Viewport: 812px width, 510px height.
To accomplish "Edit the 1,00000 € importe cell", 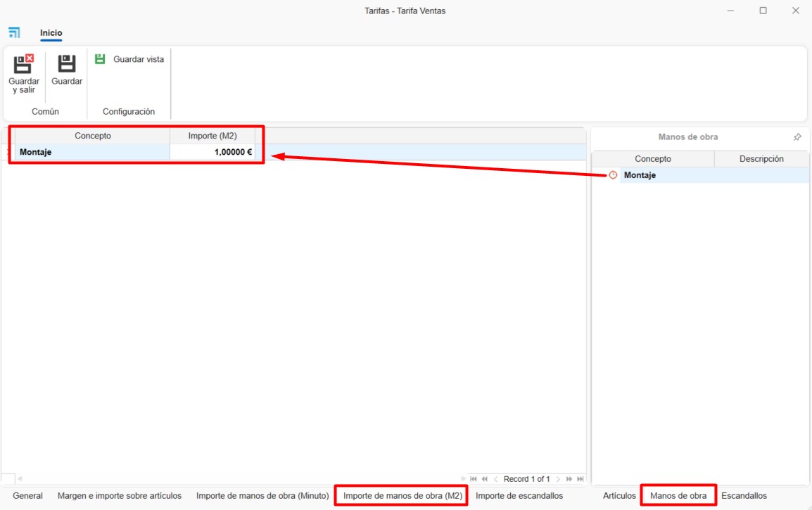I will (x=212, y=152).
